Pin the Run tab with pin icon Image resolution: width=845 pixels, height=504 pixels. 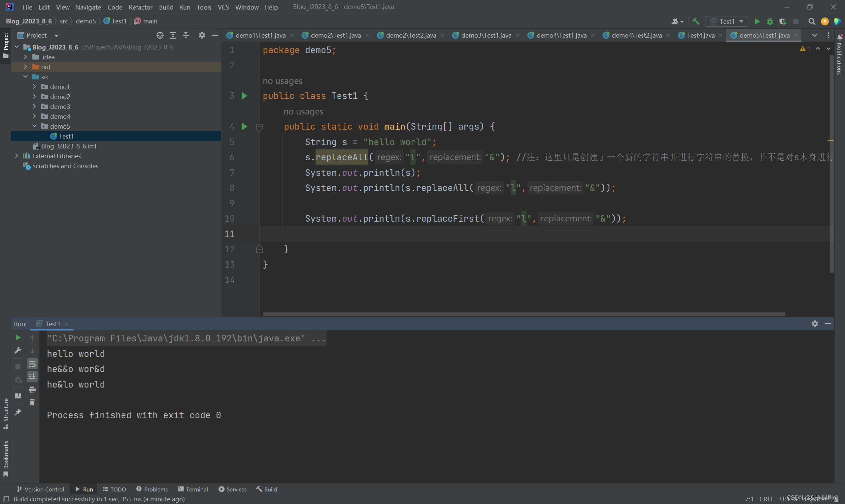click(x=18, y=412)
